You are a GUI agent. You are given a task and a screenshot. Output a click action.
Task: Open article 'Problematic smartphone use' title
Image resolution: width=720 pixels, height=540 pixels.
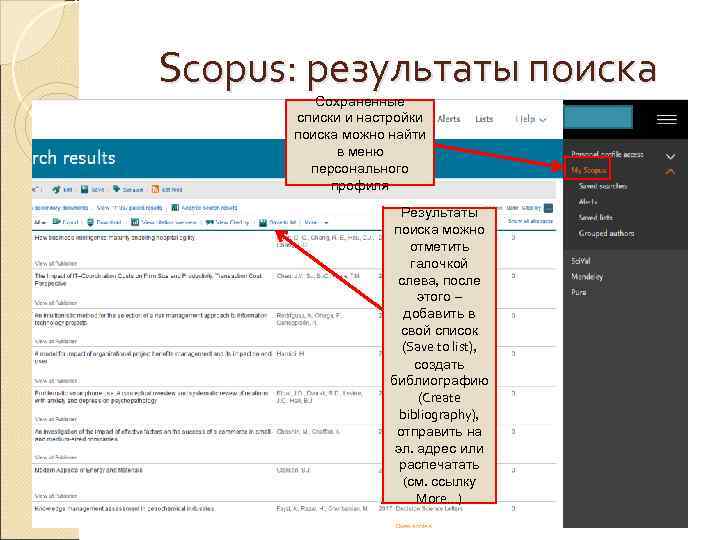(152, 397)
